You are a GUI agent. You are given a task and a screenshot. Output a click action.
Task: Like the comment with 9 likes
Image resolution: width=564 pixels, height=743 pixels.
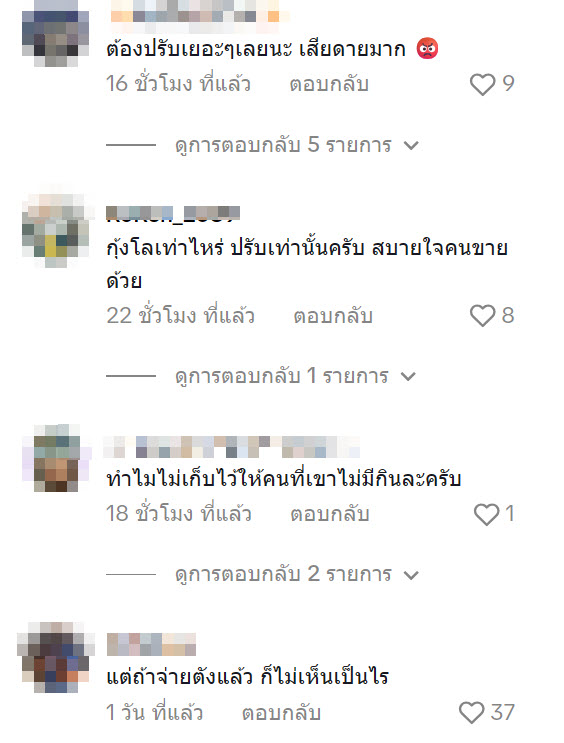point(482,84)
